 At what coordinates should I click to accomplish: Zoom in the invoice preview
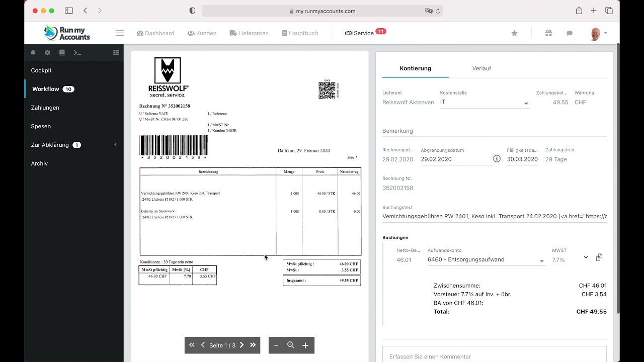click(305, 345)
